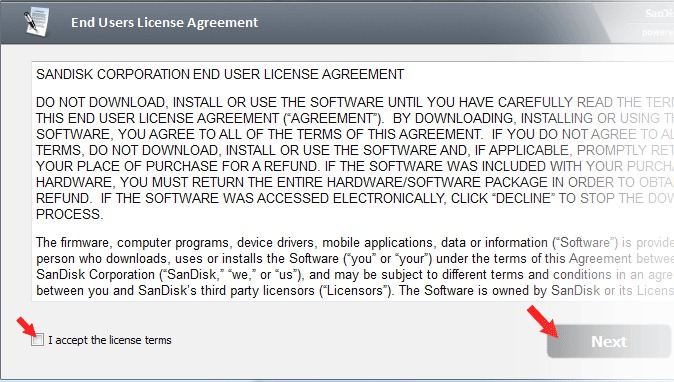Viewport: 674px width, 382px height.
Task: Click the line starting "The firmware, computer programs"
Action: (355, 243)
